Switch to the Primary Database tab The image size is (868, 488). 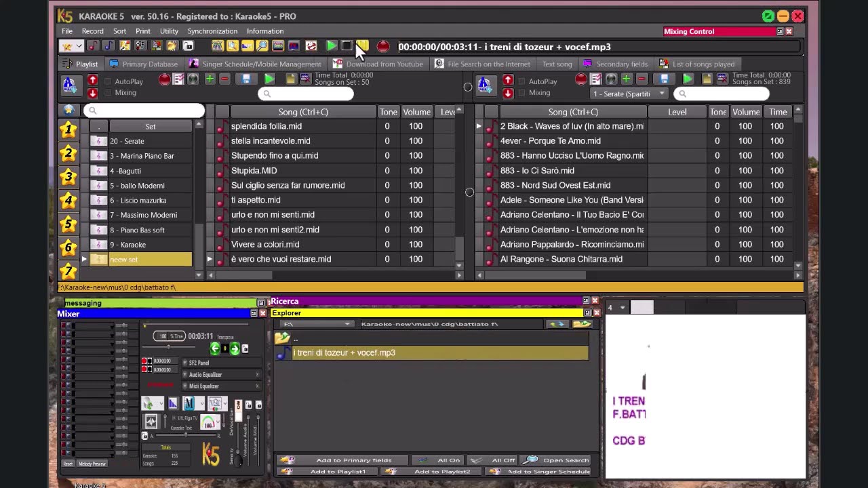click(x=143, y=64)
